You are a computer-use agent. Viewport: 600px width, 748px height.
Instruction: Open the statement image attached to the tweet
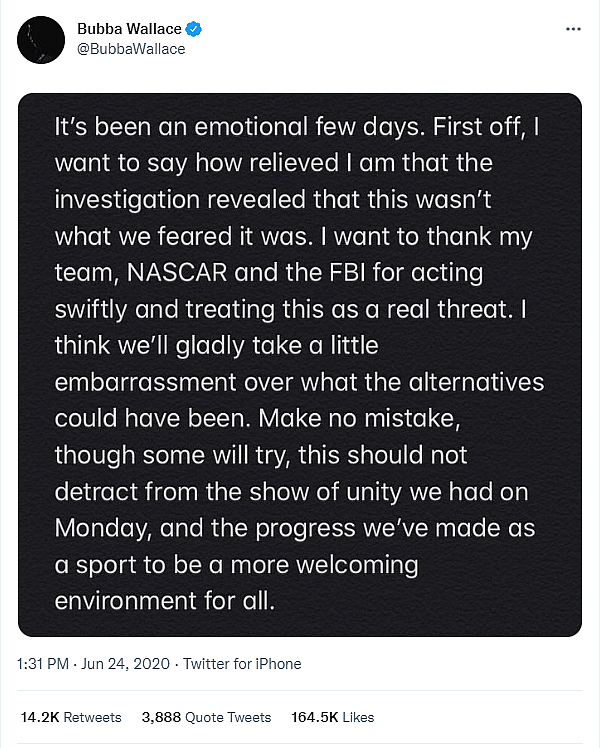[x=300, y=365]
